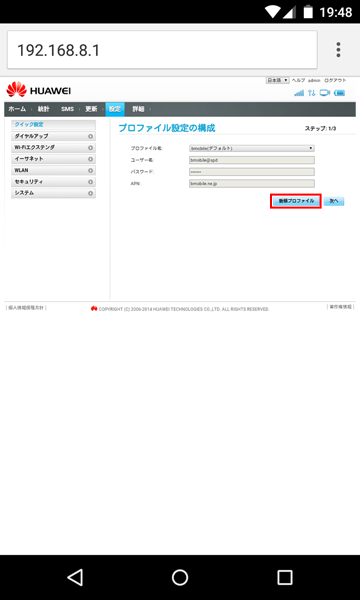The image size is (360, 600).
Task: Tap the Android home circle button
Action: (180, 577)
